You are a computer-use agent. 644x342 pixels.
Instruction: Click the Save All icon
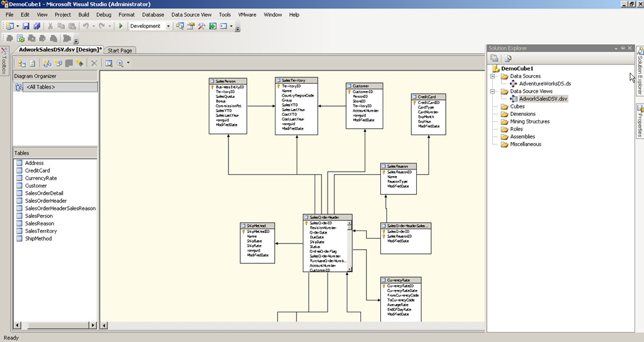tap(37, 26)
